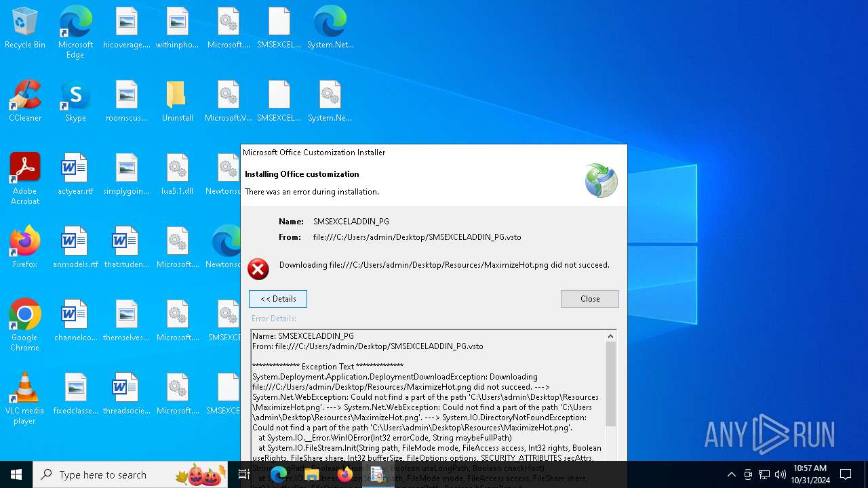Image resolution: width=868 pixels, height=488 pixels.
Task: Open the VLC media player shortcut
Action: click(x=25, y=399)
